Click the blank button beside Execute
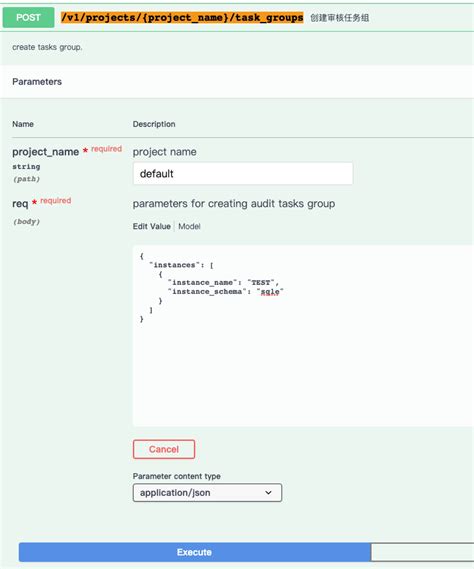The width and height of the screenshot is (474, 569). [x=422, y=552]
